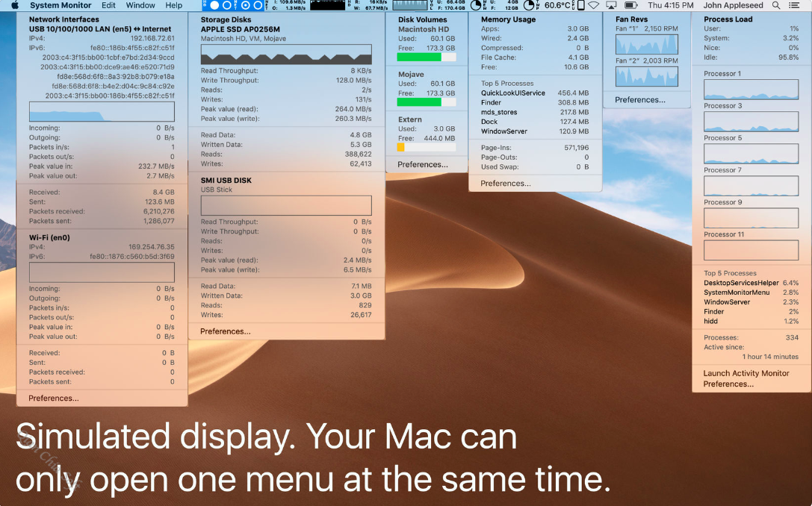Click the CPU load bar icon in menu bar

coord(581,5)
